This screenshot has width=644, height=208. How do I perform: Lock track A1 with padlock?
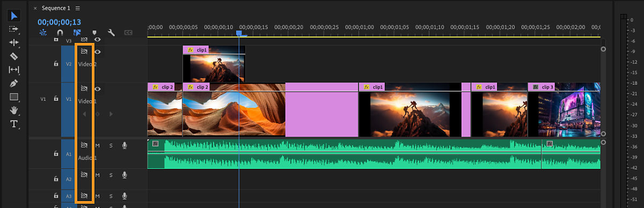[56, 154]
